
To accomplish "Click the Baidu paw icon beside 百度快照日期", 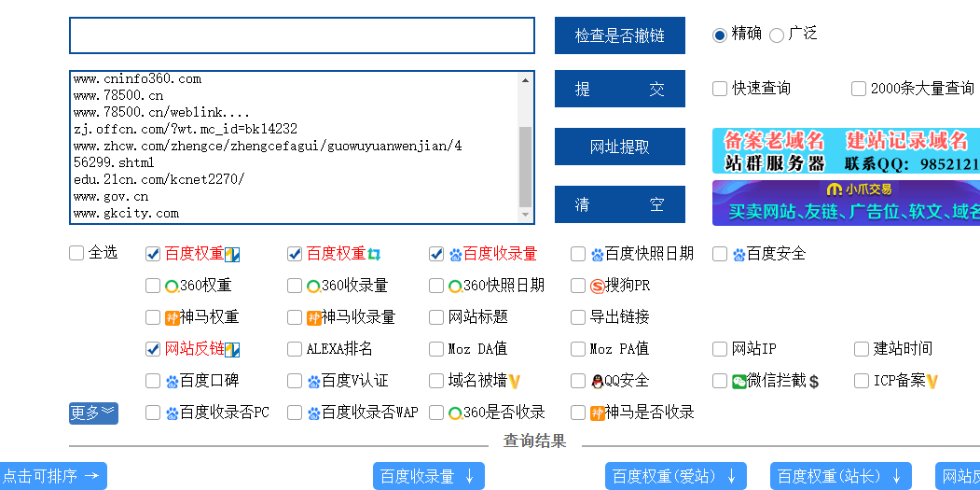I will (598, 255).
